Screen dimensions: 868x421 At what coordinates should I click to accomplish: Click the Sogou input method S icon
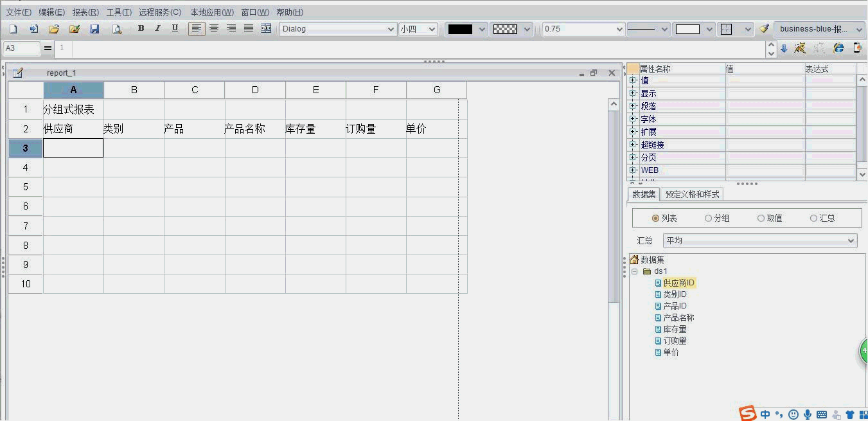(x=747, y=413)
